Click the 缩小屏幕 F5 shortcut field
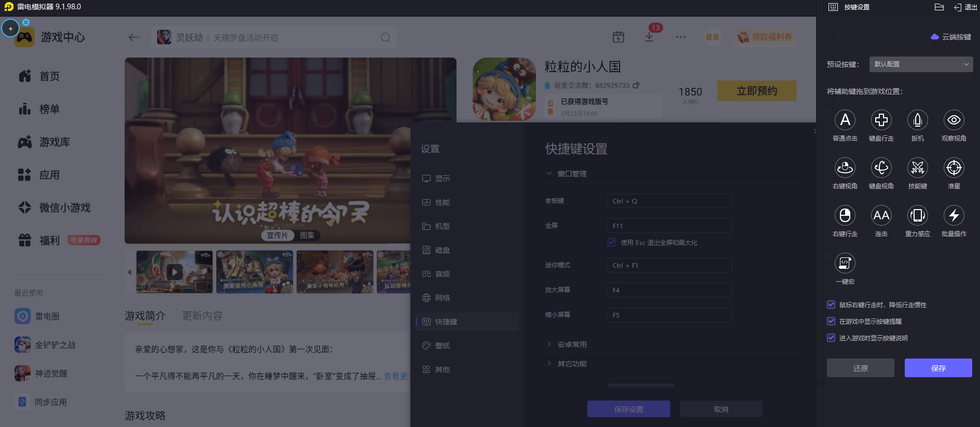The image size is (980, 427). tap(669, 315)
